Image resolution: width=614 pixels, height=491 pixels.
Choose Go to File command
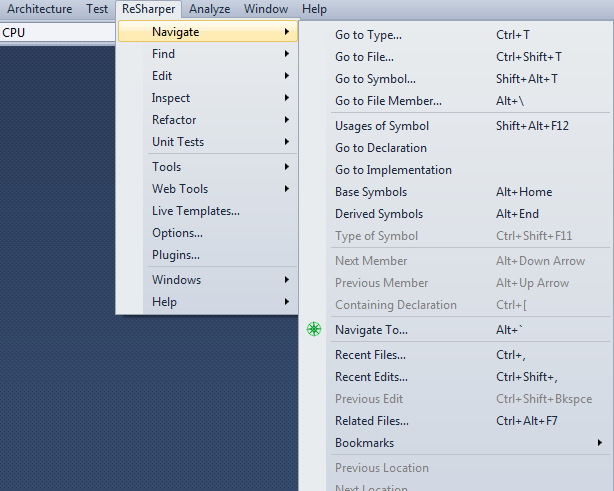[457, 57]
